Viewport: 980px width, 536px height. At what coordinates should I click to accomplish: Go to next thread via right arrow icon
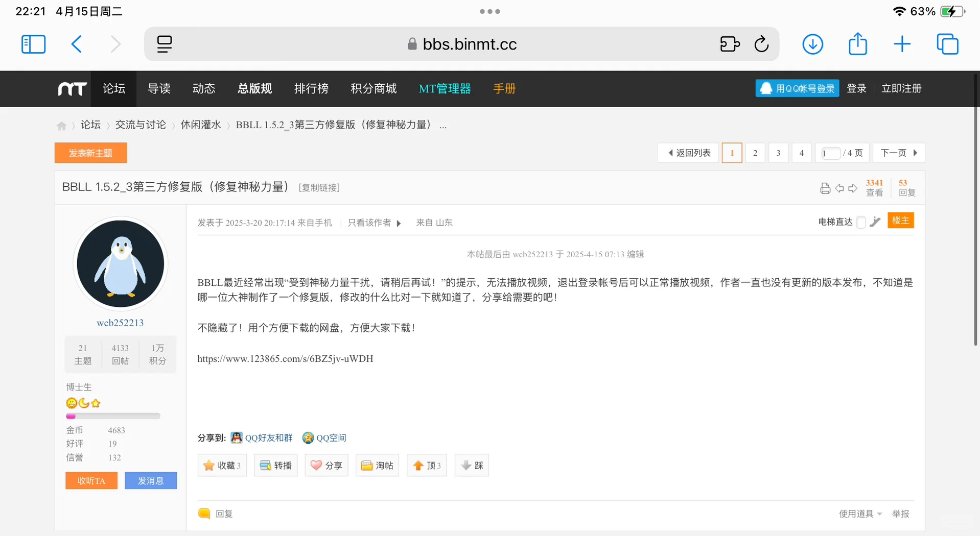[853, 188]
